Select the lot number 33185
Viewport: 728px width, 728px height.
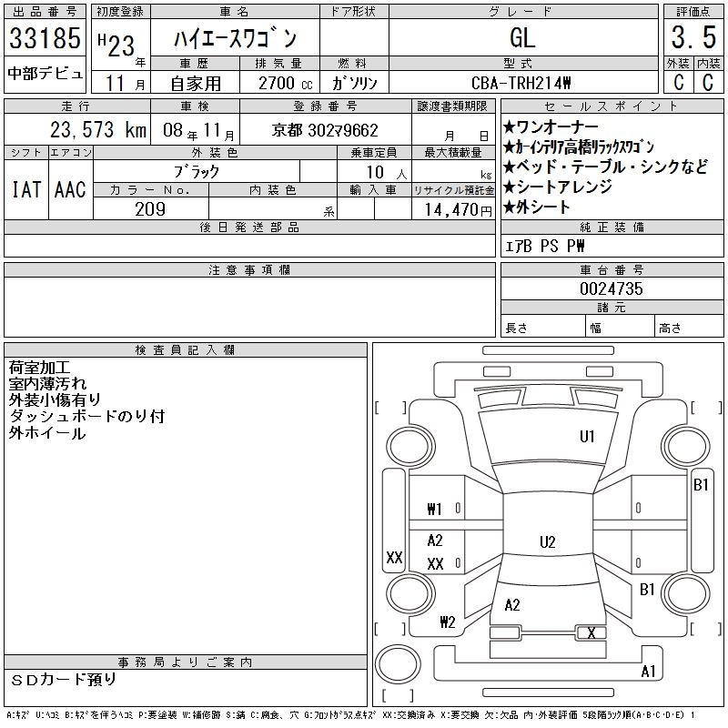pos(45,37)
